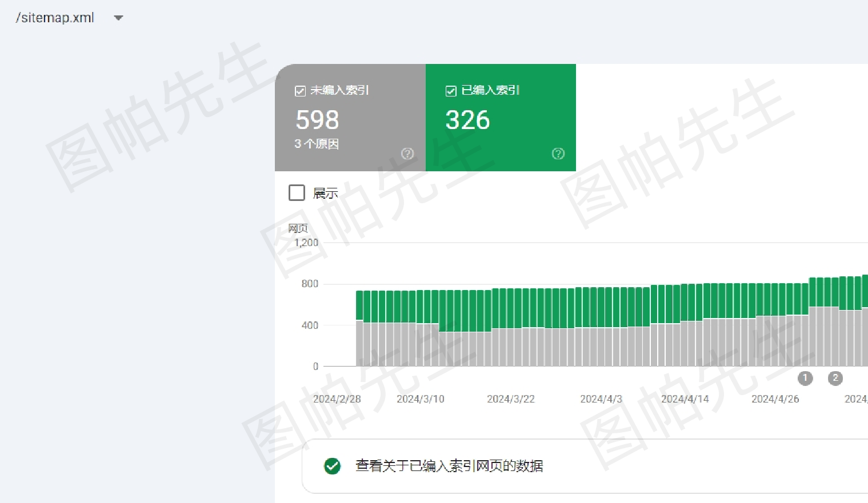The height and width of the screenshot is (503, 868).
Task: Click the 2024/4/26 axis date label
Action: pyautogui.click(x=775, y=399)
